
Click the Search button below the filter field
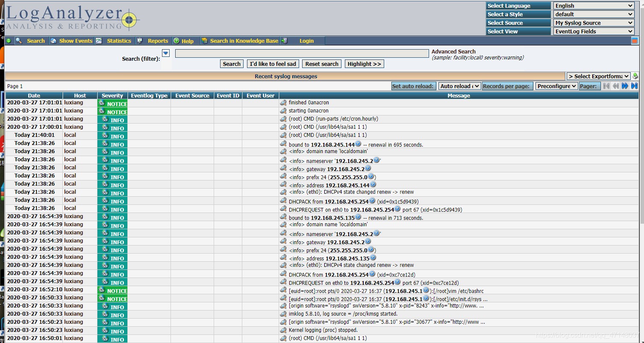click(232, 64)
